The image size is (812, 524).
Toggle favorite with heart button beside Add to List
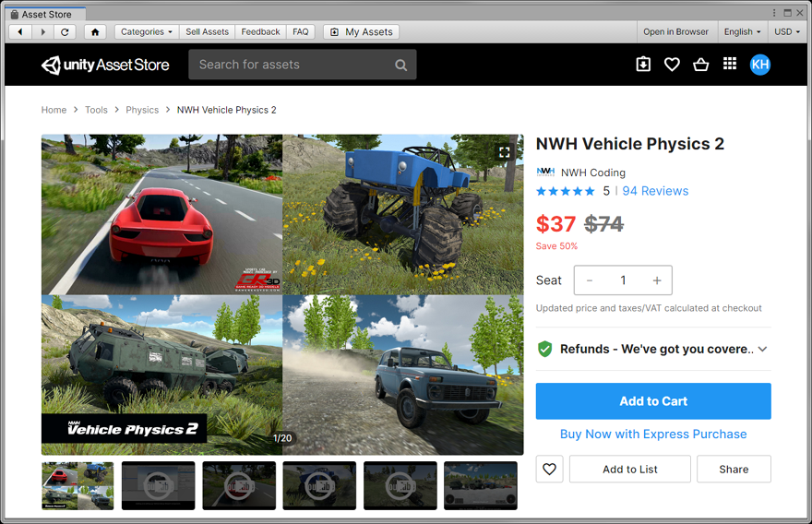coord(549,470)
